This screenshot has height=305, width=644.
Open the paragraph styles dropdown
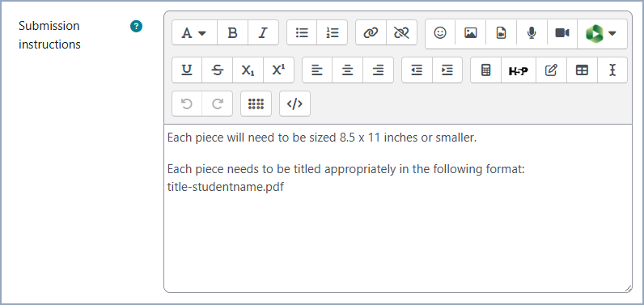(x=194, y=32)
